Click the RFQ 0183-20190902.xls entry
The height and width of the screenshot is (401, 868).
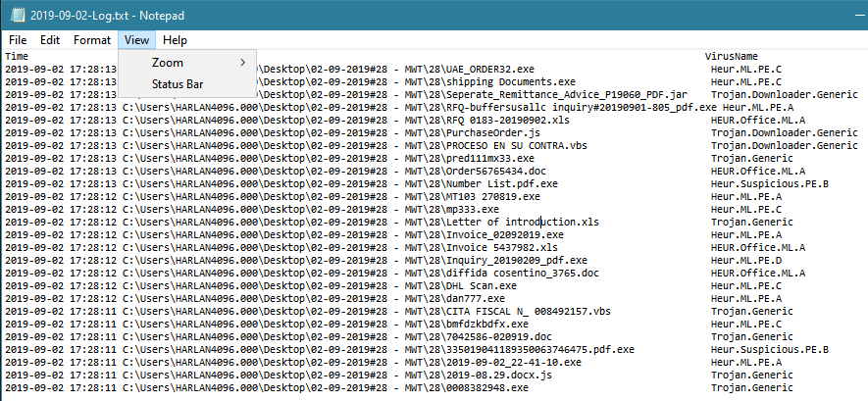click(x=508, y=120)
